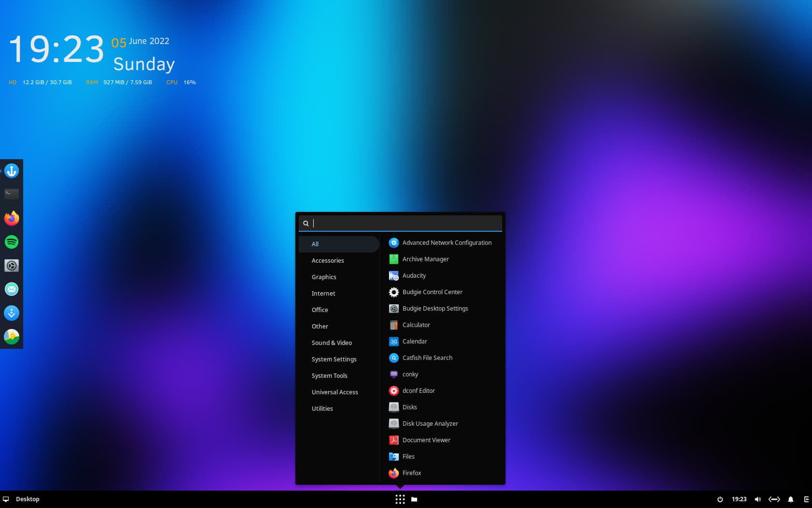Open Spotify from the left dock
Screen dimensions: 812x508
pos(12,242)
